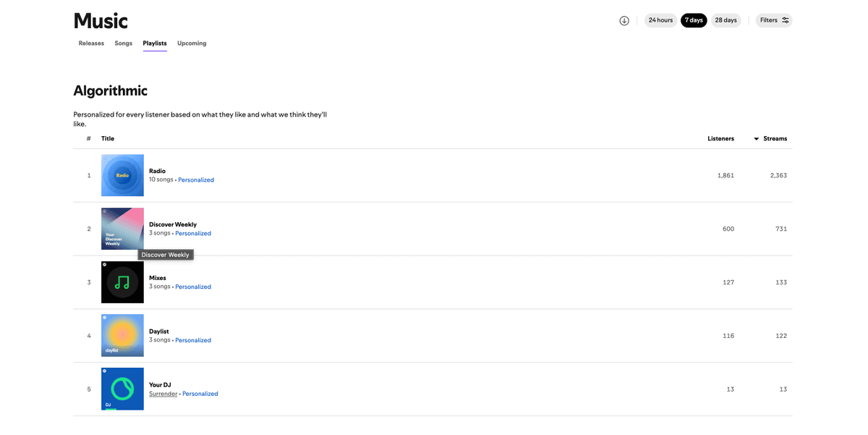
Task: Select the 24 hours time range
Action: click(660, 20)
